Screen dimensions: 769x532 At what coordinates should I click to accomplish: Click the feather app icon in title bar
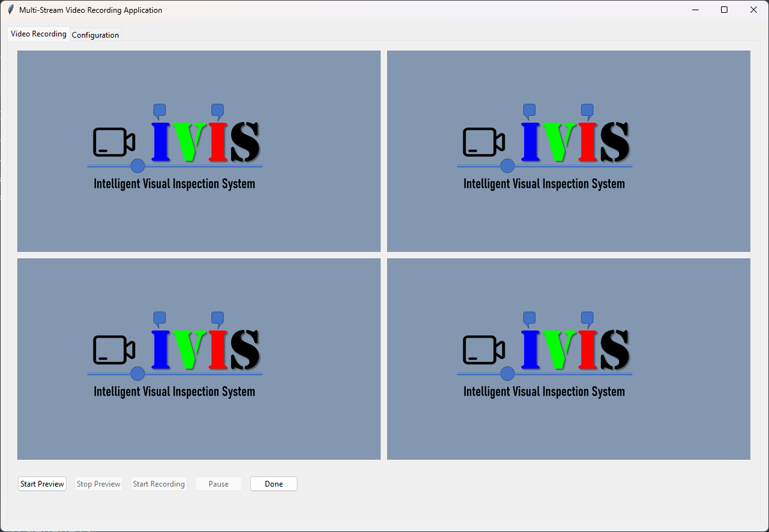coord(10,10)
